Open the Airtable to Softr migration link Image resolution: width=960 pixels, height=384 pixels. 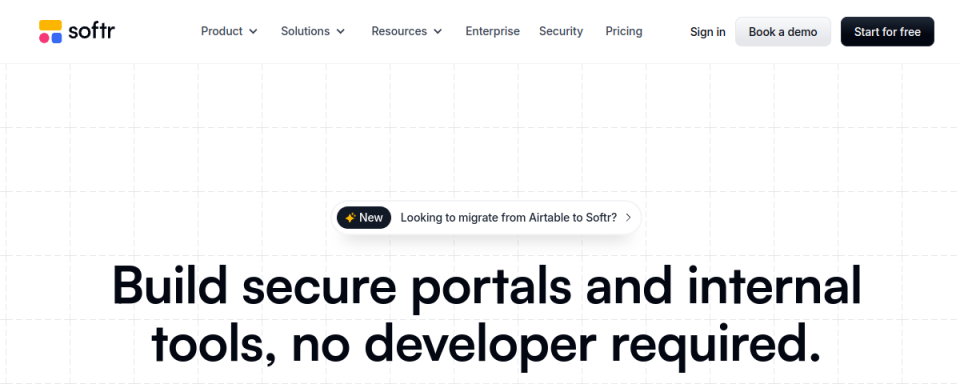(508, 217)
